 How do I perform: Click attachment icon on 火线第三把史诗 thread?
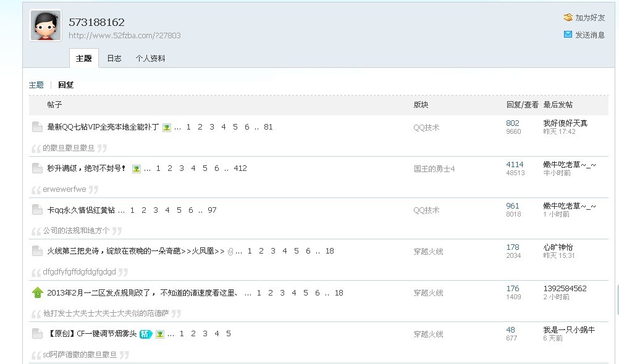pos(230,251)
